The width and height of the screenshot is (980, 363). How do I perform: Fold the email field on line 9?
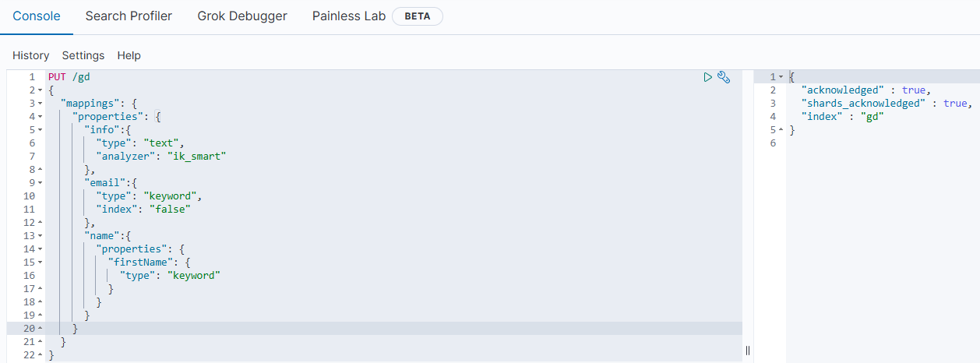[40, 183]
